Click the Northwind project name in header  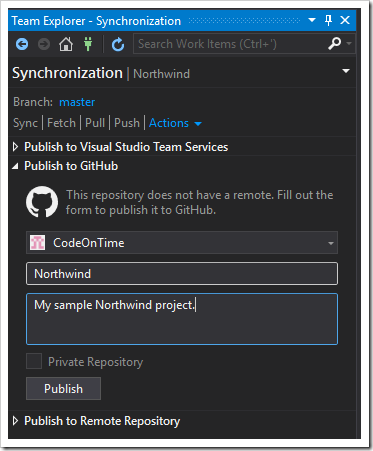pos(161,74)
